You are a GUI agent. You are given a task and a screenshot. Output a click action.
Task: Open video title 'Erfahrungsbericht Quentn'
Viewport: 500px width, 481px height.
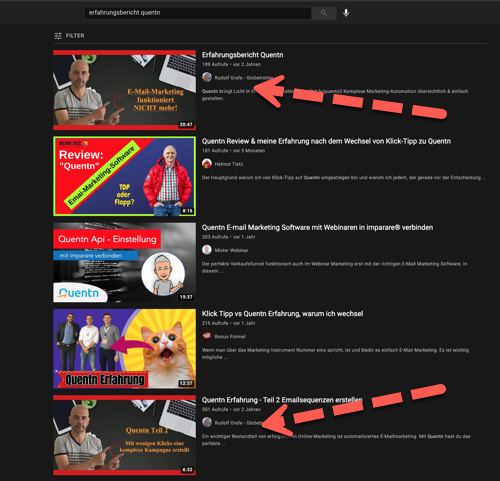[242, 55]
